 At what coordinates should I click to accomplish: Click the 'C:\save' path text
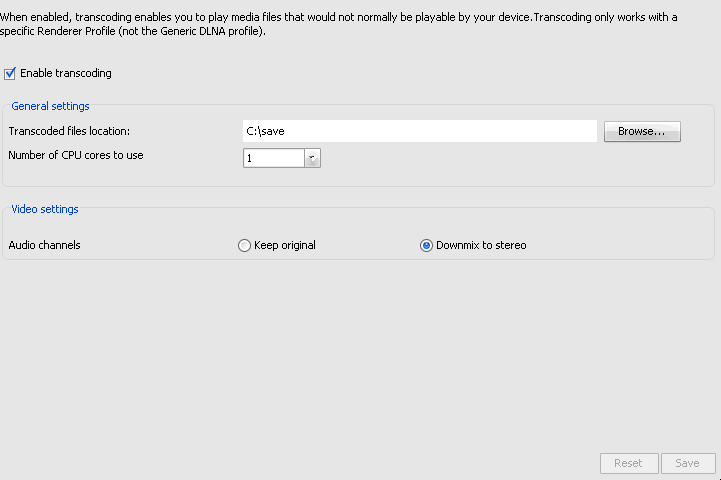point(266,131)
